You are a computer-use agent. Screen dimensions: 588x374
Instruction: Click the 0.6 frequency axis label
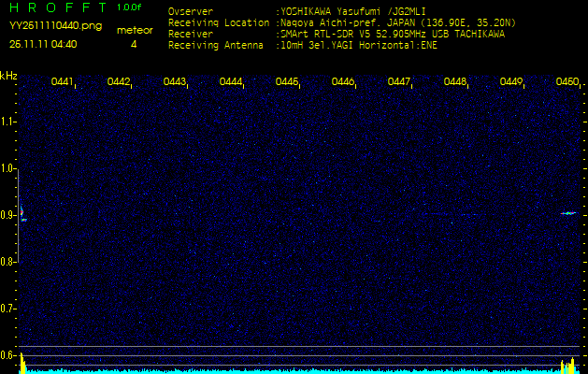click(x=8, y=355)
